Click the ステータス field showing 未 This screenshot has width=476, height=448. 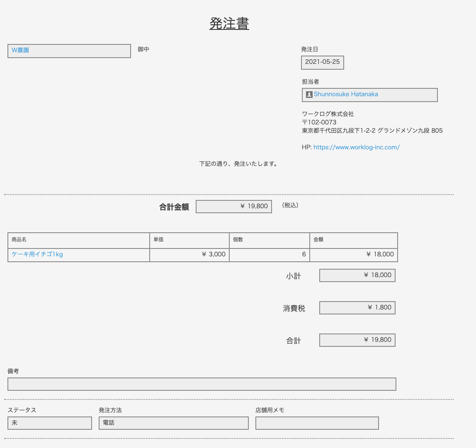click(x=49, y=423)
